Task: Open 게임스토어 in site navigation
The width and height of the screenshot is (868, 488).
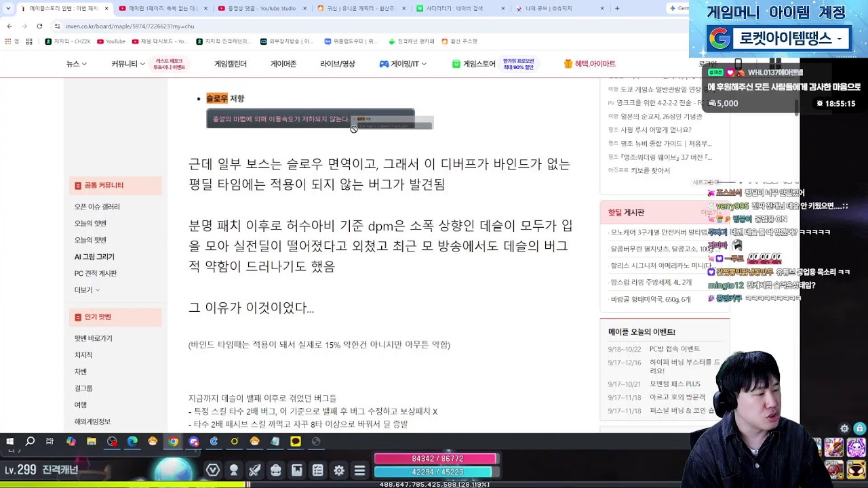Action: click(x=474, y=64)
